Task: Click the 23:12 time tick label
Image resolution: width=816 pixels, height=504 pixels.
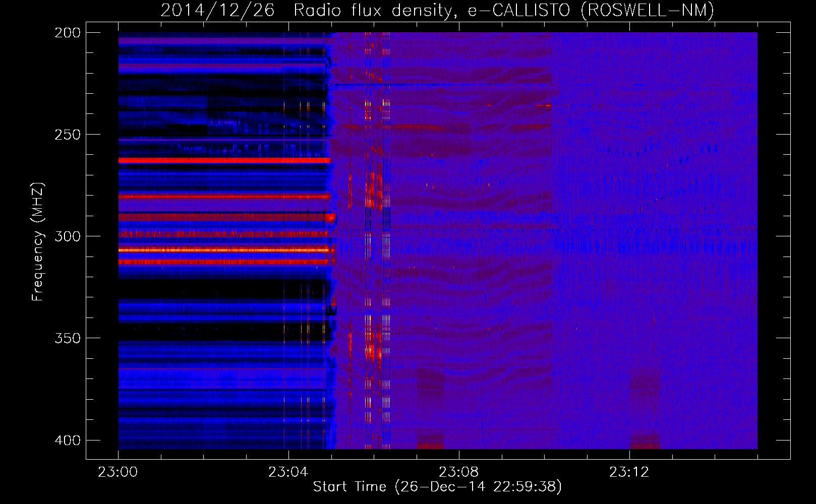Action: pos(629,472)
